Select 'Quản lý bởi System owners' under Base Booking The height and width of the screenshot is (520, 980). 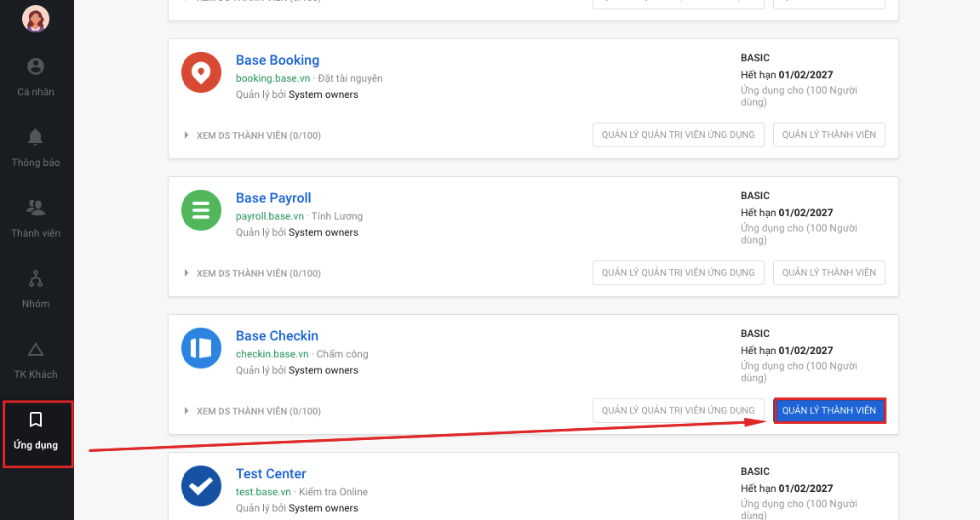click(x=297, y=94)
